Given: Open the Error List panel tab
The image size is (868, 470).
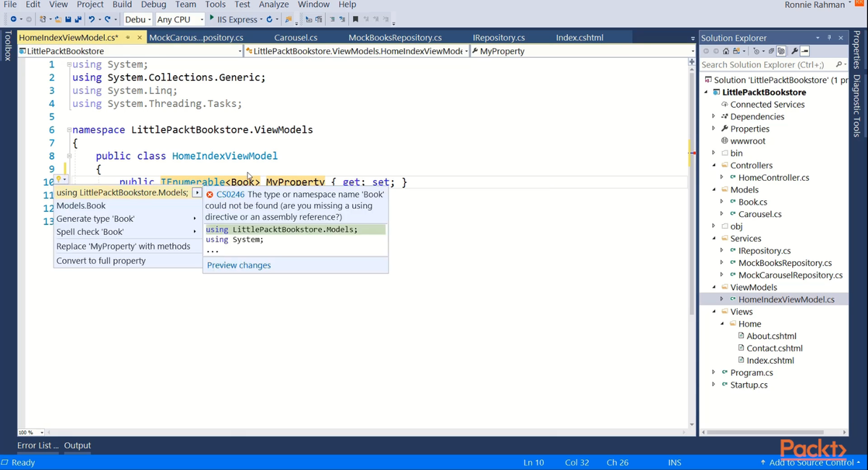Looking at the screenshot, I should coord(38,445).
